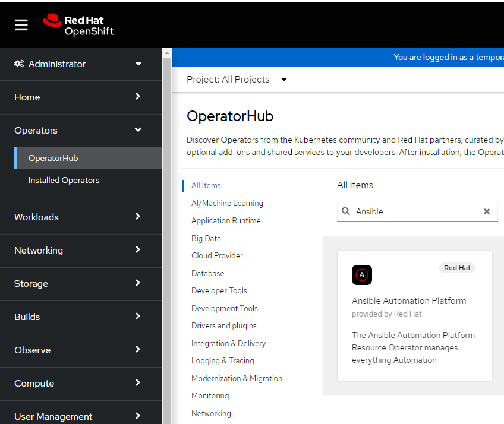
Task: Open the hamburger navigation menu
Action: (x=21, y=24)
